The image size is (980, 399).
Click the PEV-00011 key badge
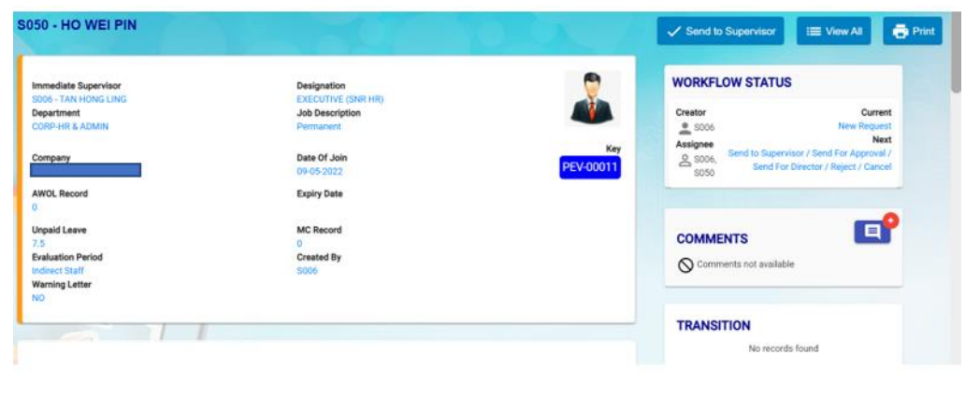pos(589,166)
